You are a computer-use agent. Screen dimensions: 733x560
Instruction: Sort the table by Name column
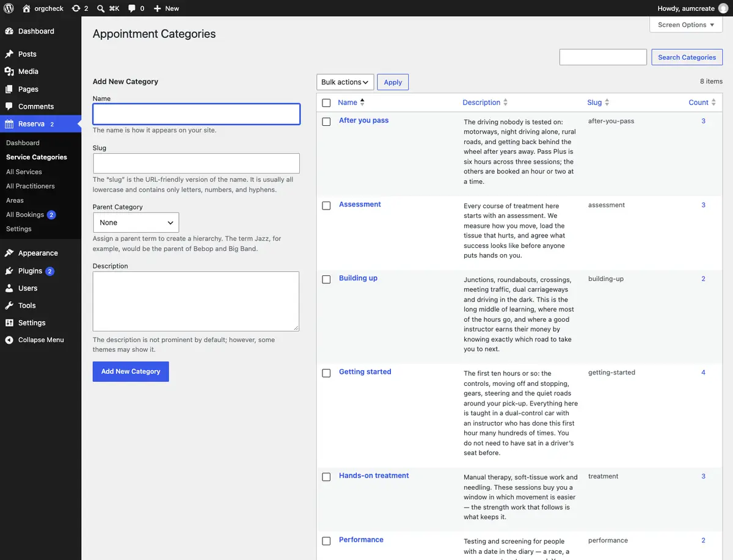(351, 103)
